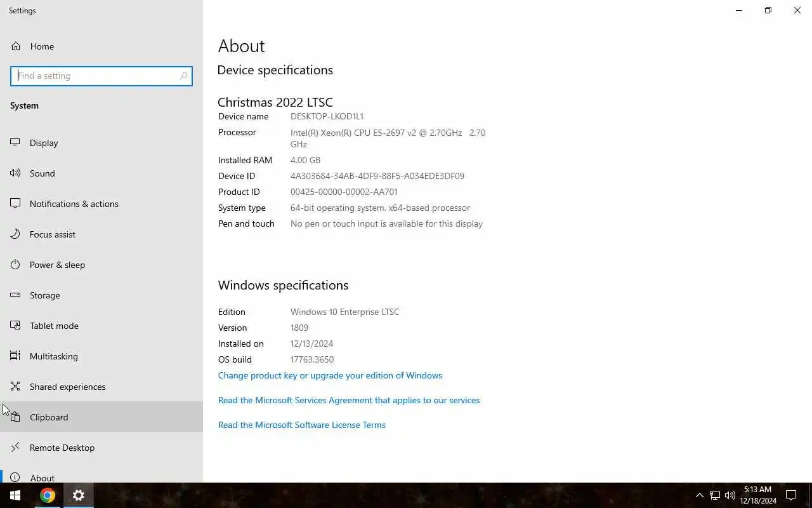
Task: Go to Multitasking label
Action: point(54,356)
